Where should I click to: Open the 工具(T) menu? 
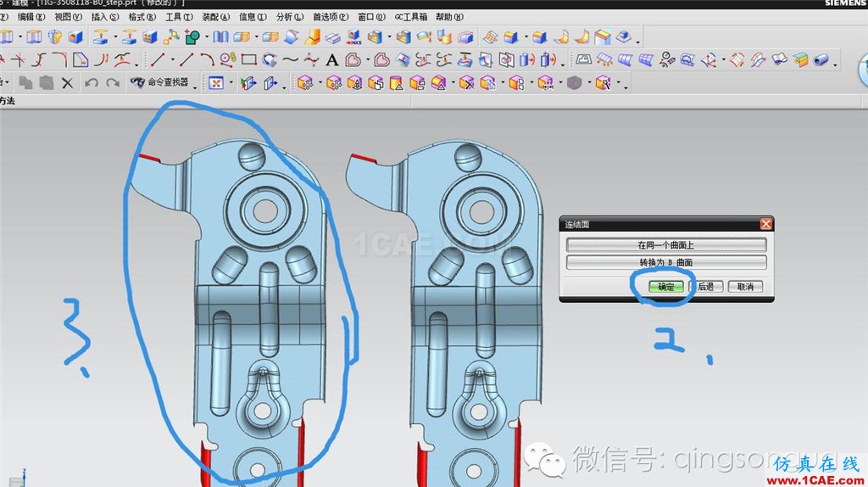coord(179,17)
